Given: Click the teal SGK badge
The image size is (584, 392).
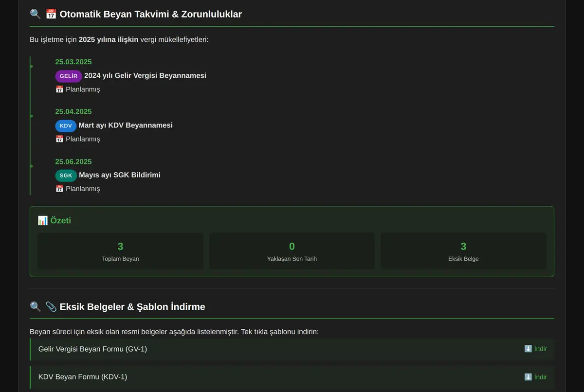Looking at the screenshot, I should pos(66,176).
